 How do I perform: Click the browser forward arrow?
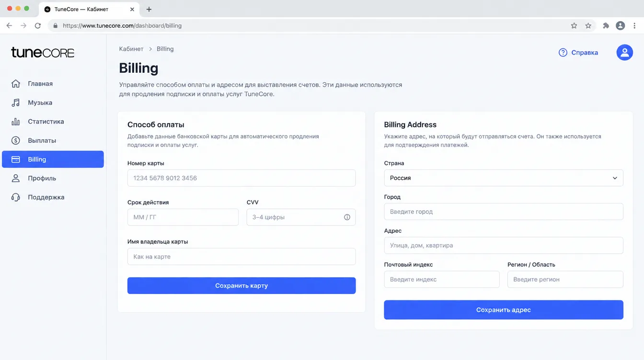(x=23, y=26)
